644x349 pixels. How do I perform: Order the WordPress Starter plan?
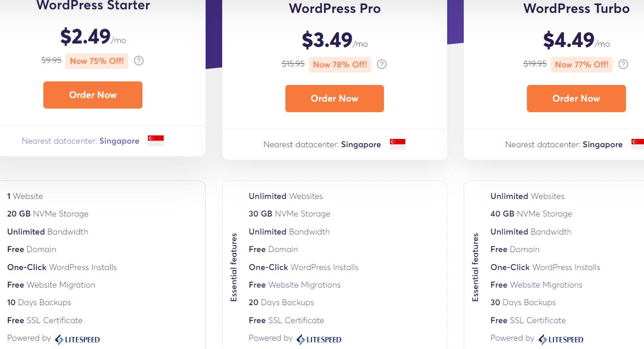[93, 95]
